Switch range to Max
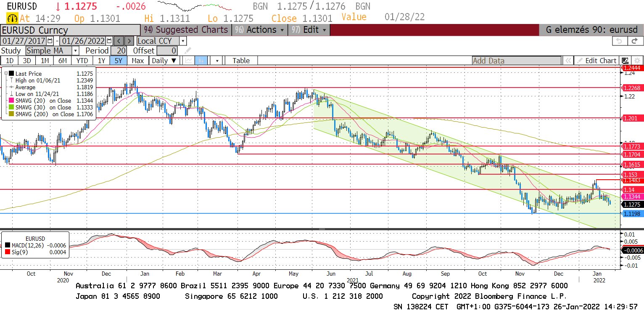Screen dimensions: 644x319 137,61
